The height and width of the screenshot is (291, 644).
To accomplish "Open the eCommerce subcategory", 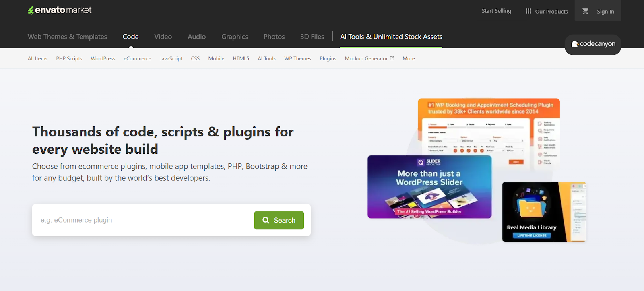I will (137, 58).
